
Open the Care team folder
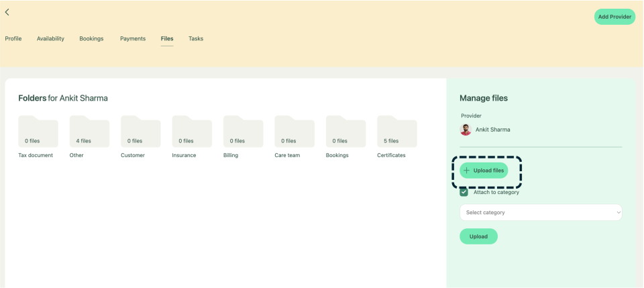pyautogui.click(x=294, y=132)
